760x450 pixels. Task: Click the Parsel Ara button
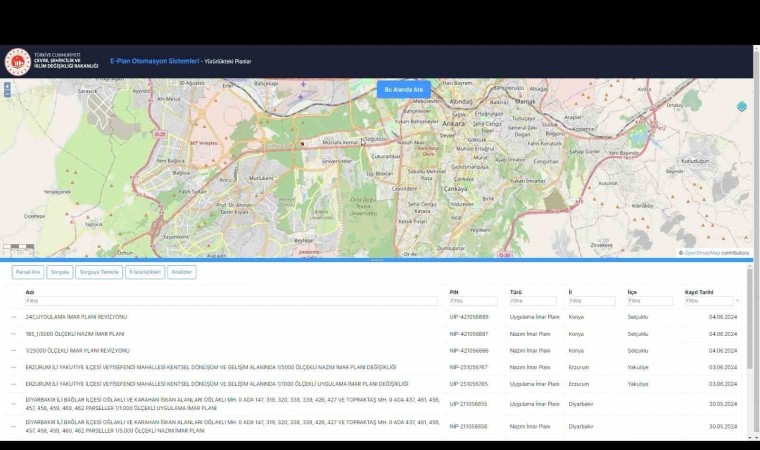(27, 272)
